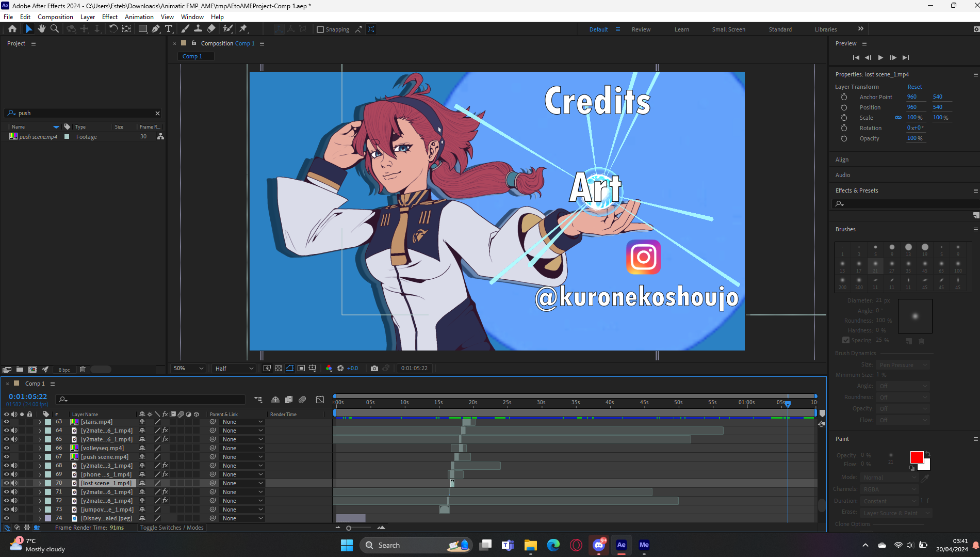
Task: Delete selected project item trash icon
Action: [x=83, y=369]
